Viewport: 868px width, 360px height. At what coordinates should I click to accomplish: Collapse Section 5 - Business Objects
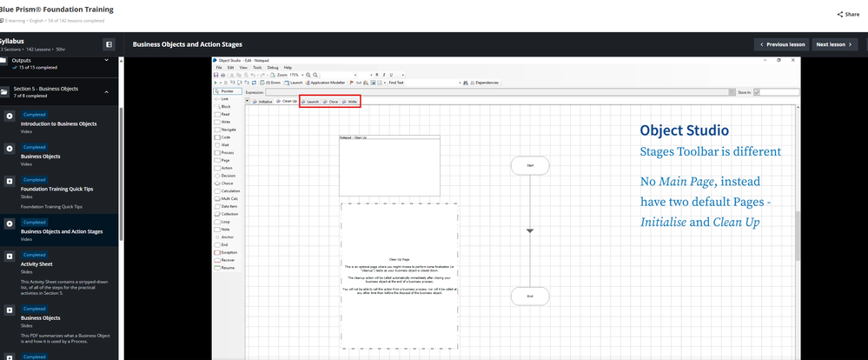107,92
